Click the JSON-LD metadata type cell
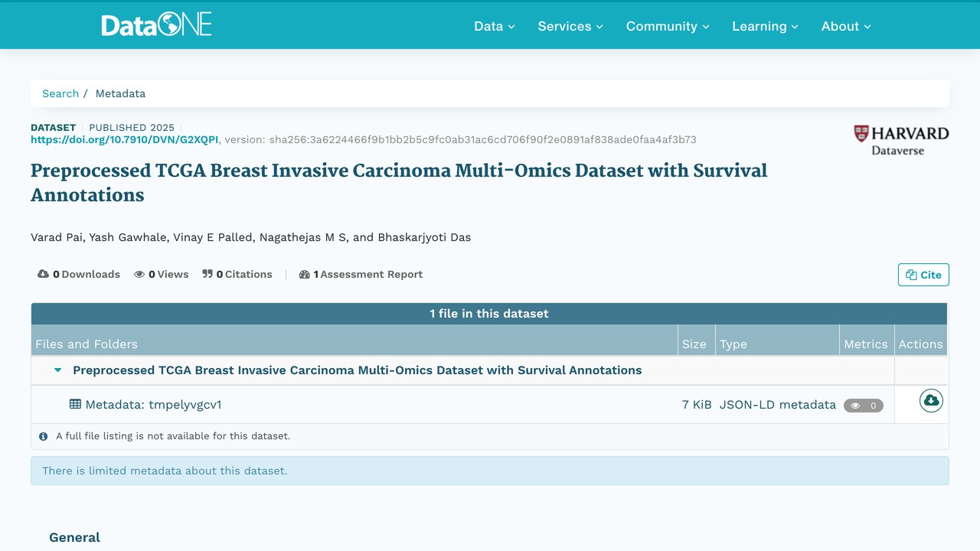 (x=778, y=404)
